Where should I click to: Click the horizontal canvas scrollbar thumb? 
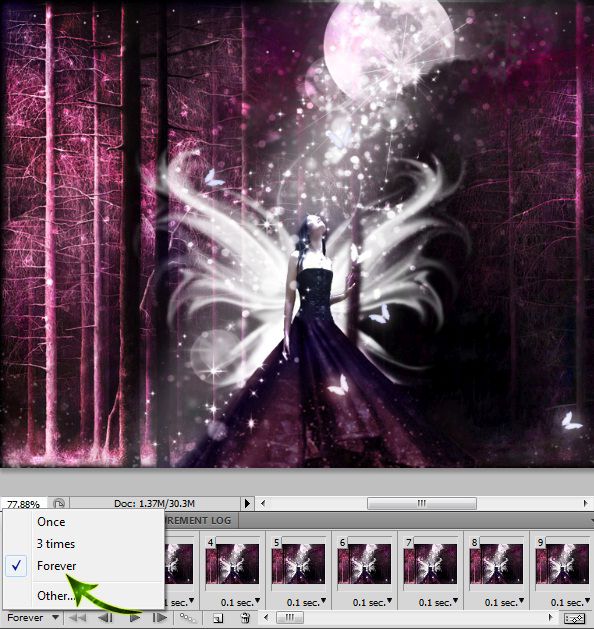coord(422,503)
